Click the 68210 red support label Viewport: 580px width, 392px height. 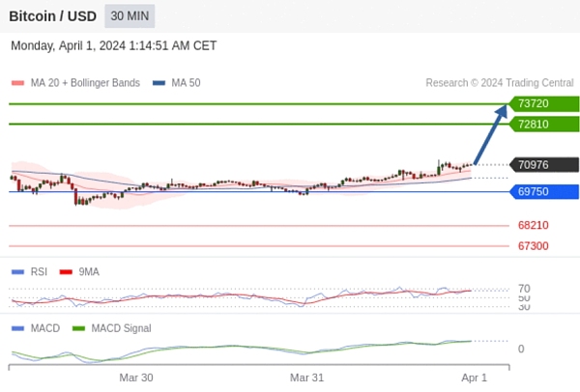coord(533,225)
